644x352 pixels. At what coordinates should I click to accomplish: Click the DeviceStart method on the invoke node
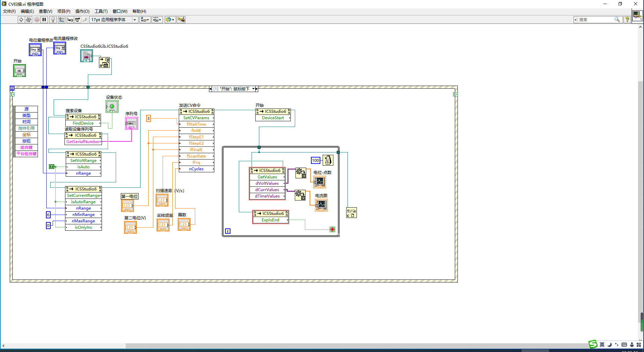(x=273, y=118)
